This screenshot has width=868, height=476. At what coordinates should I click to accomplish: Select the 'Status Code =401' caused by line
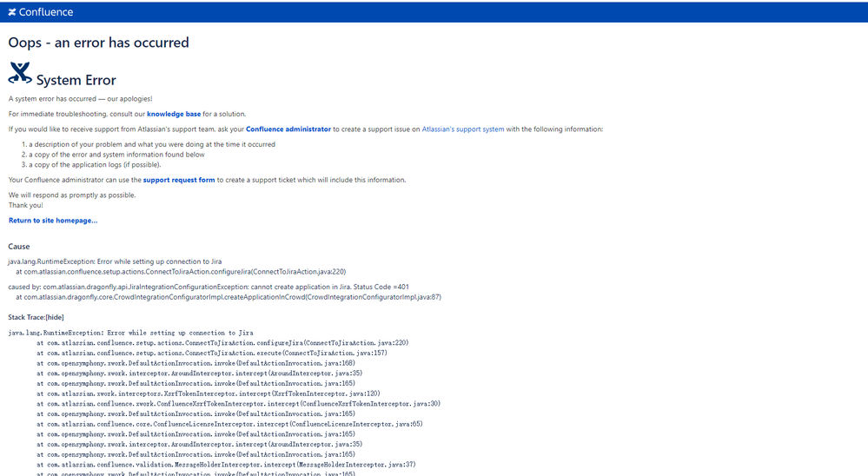click(209, 287)
